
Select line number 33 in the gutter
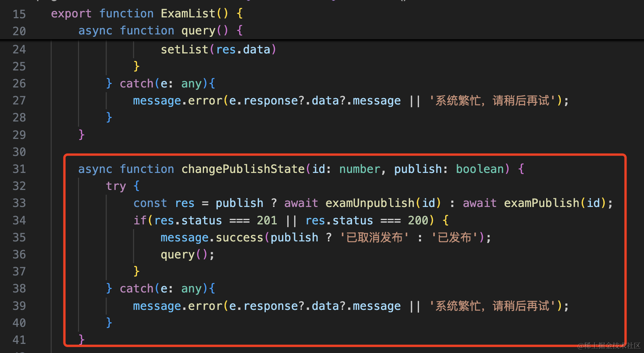pyautogui.click(x=19, y=203)
